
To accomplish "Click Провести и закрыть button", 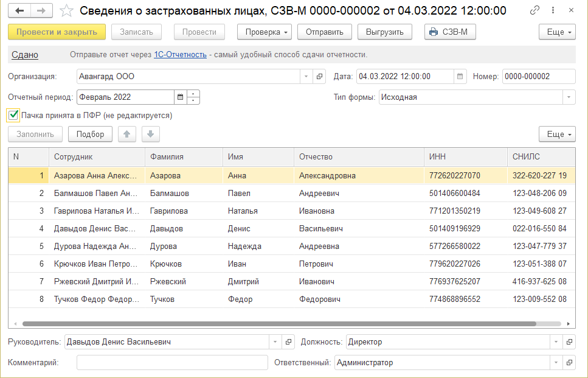I will tap(57, 32).
